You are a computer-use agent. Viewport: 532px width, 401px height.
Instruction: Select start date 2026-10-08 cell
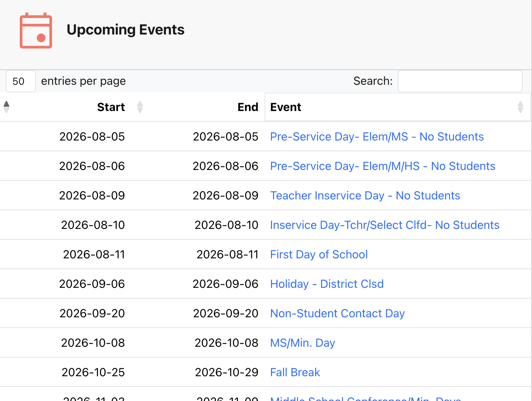click(93, 343)
